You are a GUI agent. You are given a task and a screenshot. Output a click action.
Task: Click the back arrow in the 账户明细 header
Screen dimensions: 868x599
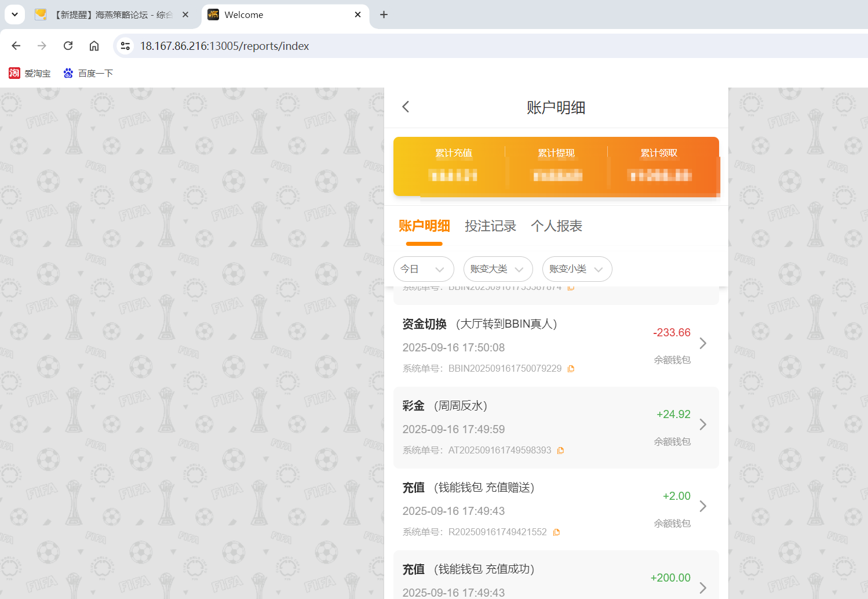(x=405, y=107)
